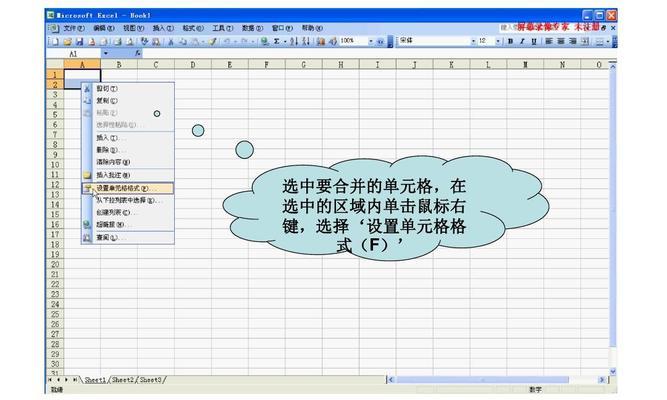Click the Format Painter brush icon

pyautogui.click(x=212, y=41)
